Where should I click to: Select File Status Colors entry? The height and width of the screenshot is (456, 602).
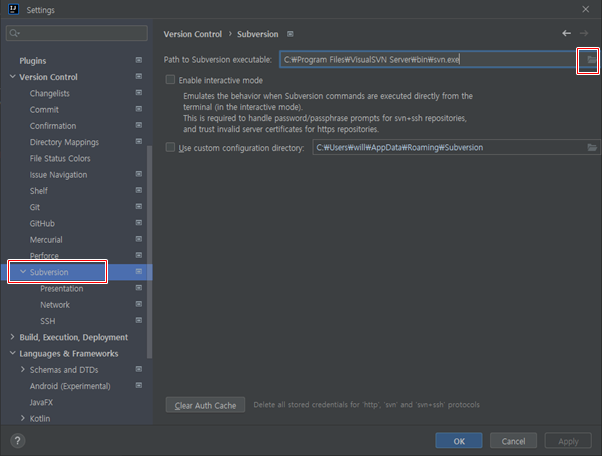pyautogui.click(x=60, y=159)
